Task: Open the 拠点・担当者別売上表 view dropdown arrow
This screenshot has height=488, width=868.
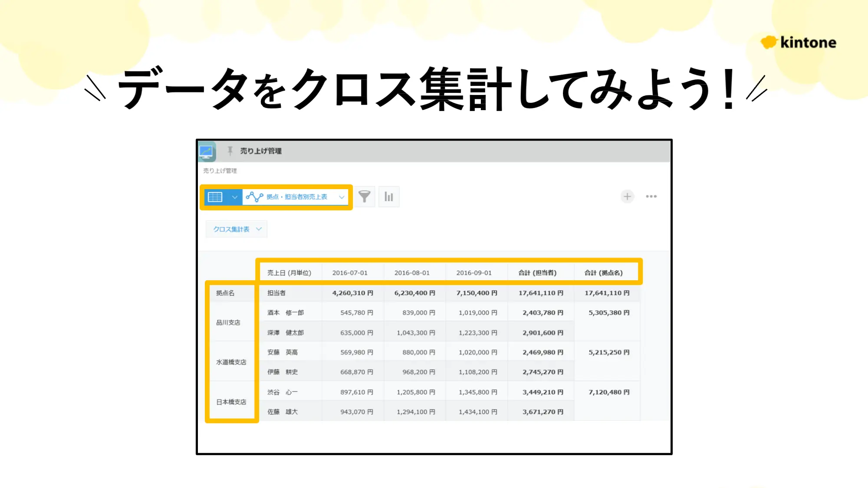Action: click(x=342, y=197)
